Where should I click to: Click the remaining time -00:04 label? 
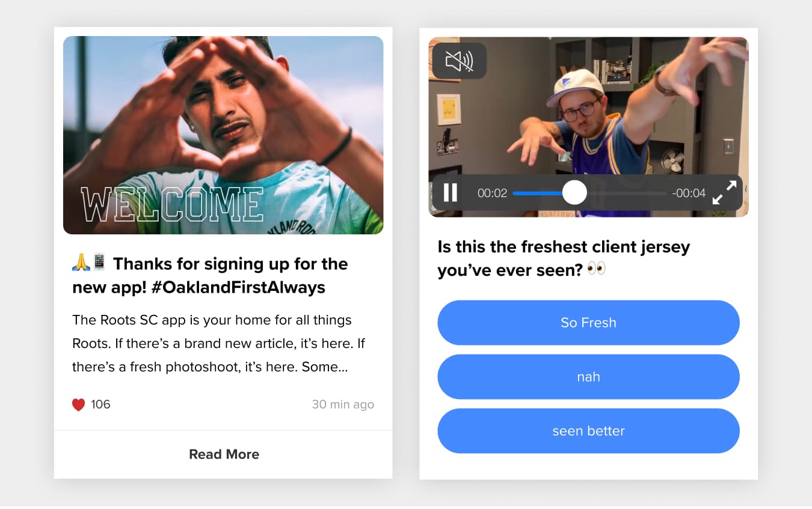(x=689, y=193)
